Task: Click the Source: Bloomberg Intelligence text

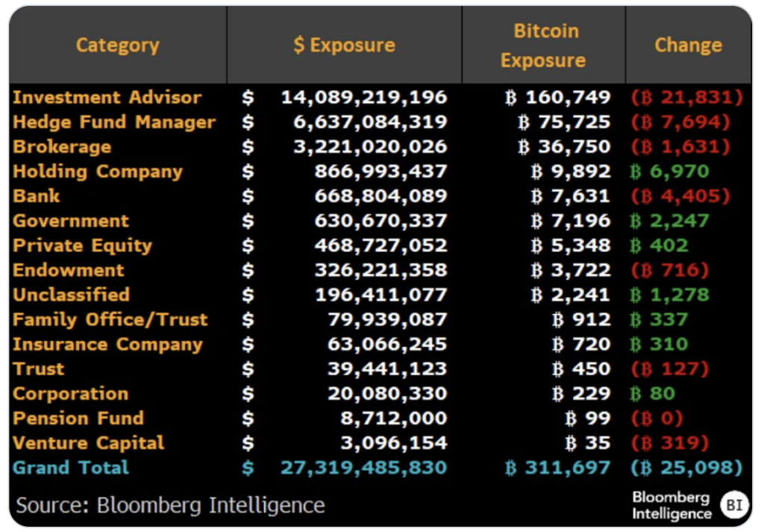Action: (171, 505)
